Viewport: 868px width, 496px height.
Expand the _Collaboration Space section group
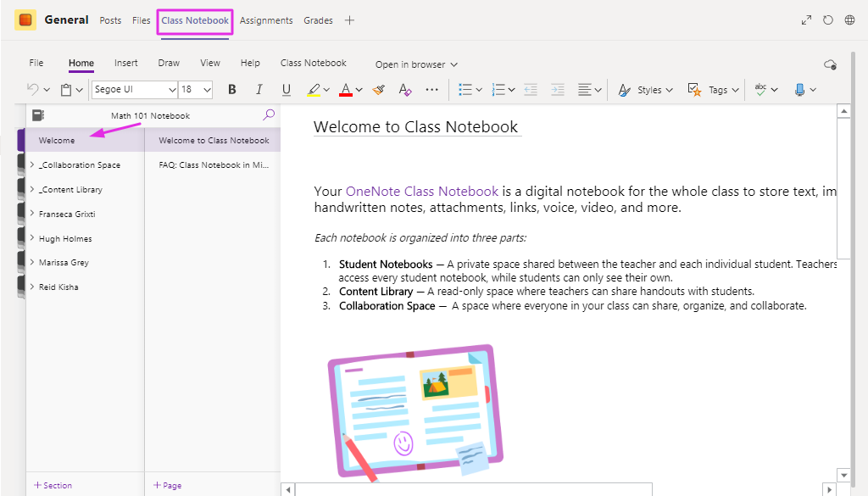click(x=31, y=164)
